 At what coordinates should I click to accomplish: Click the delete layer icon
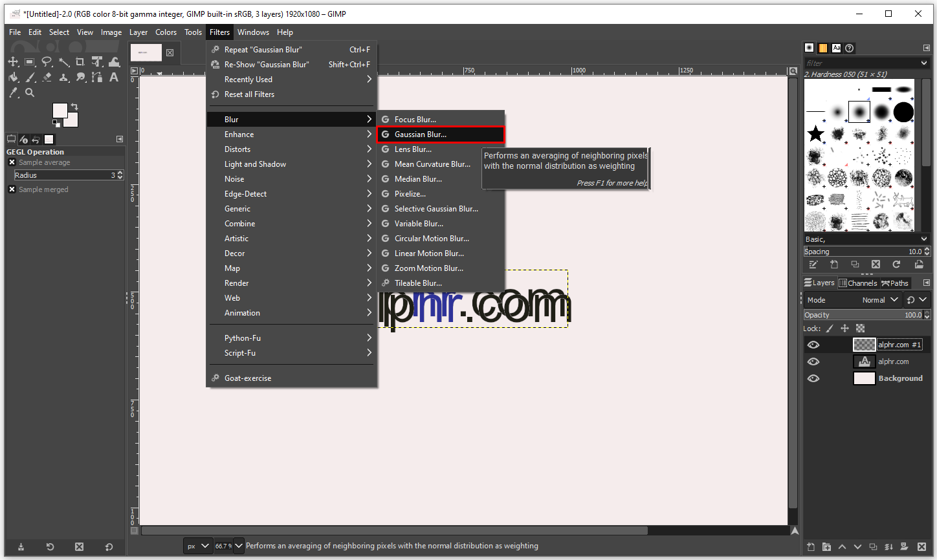[921, 547]
